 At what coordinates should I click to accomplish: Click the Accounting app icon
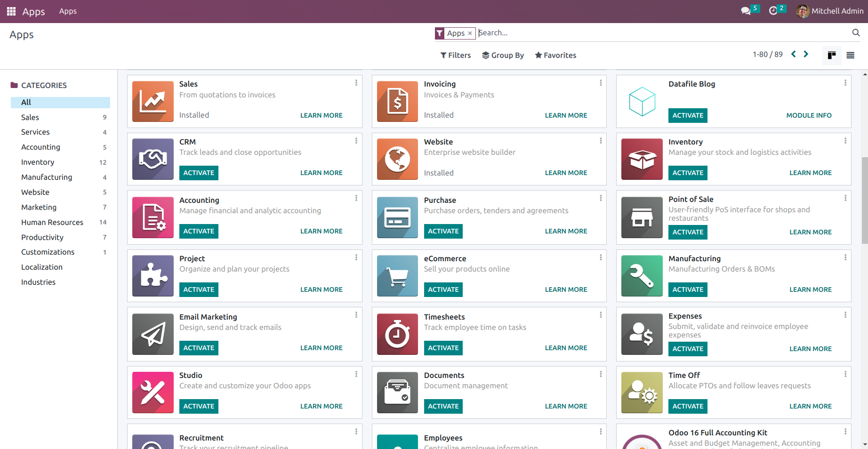[x=153, y=217]
